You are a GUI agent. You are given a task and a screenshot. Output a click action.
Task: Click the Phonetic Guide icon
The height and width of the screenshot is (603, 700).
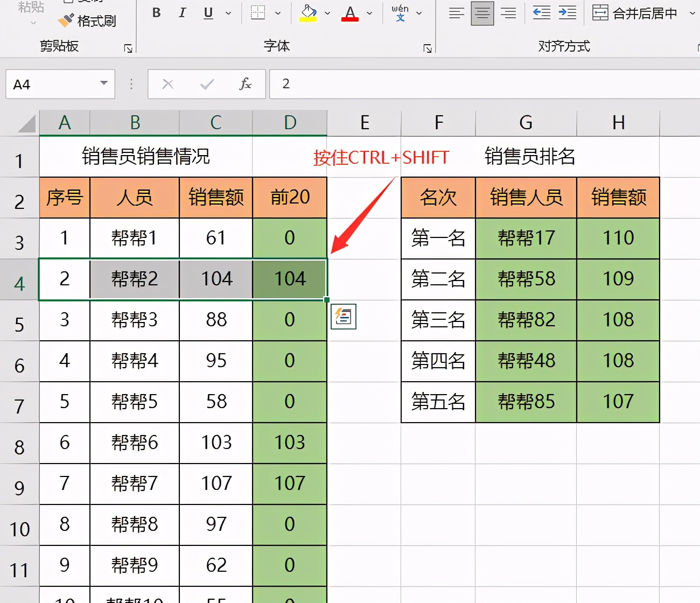pos(400,13)
